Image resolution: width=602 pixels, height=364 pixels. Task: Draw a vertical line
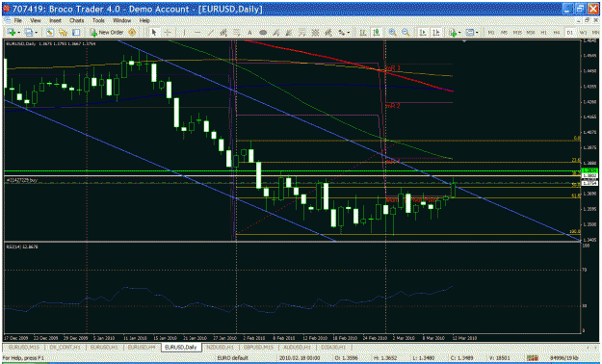185,33
